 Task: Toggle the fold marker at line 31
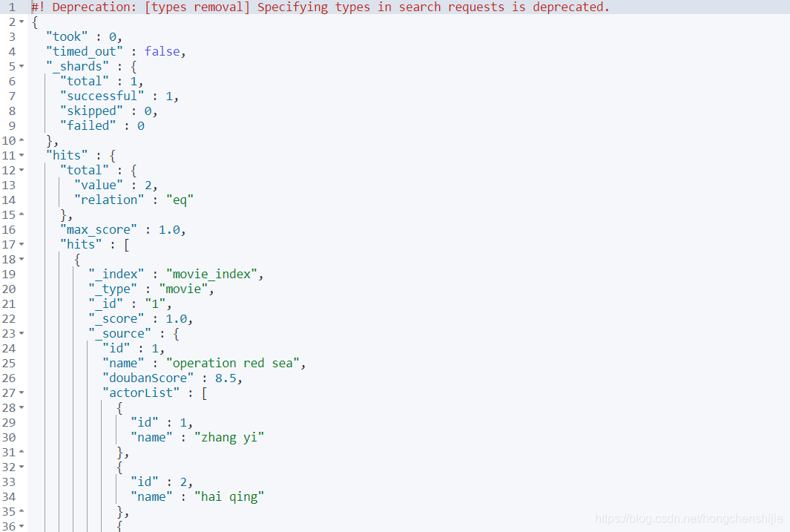tap(22, 451)
